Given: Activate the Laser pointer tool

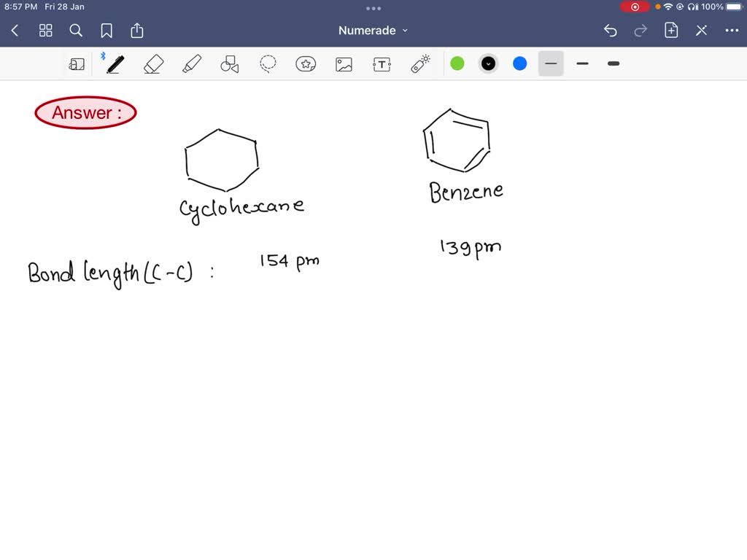Looking at the screenshot, I should coord(419,63).
